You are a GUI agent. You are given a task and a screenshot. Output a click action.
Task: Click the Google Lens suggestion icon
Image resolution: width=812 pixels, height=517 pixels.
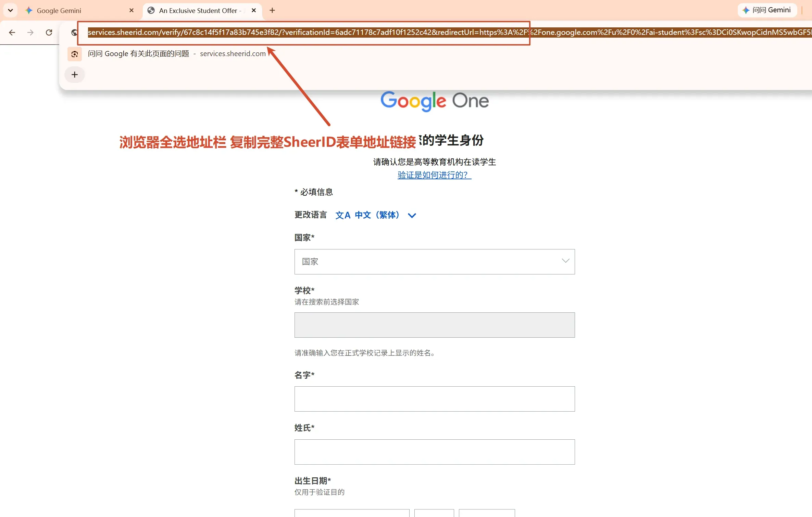pyautogui.click(x=75, y=54)
